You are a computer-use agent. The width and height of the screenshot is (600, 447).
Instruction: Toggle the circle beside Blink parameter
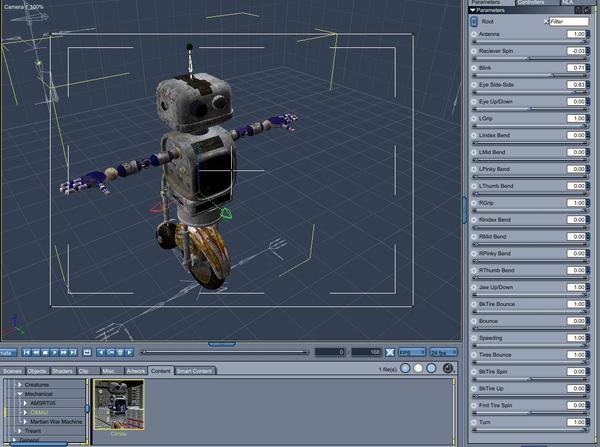474,68
